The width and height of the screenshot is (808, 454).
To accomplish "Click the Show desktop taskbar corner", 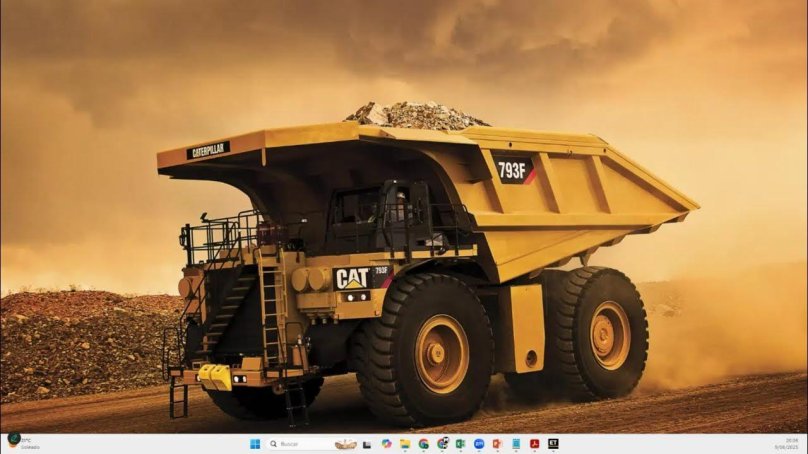I will 805,443.
